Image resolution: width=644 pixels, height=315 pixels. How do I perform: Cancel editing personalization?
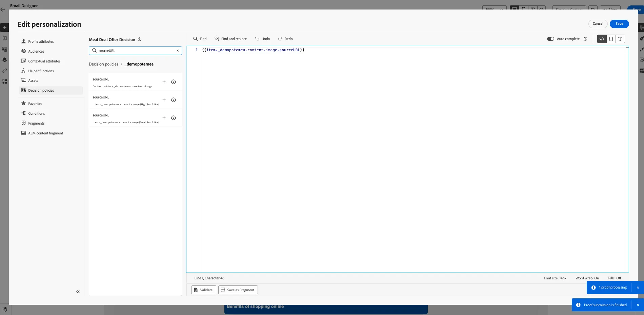click(598, 24)
